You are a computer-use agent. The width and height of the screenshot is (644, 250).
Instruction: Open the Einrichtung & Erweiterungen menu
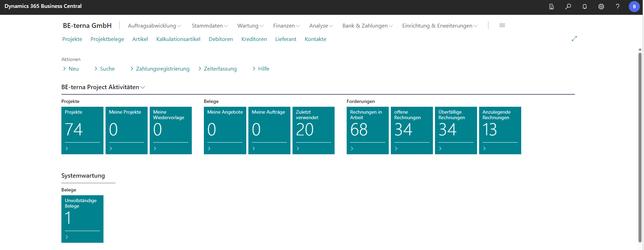tap(439, 26)
